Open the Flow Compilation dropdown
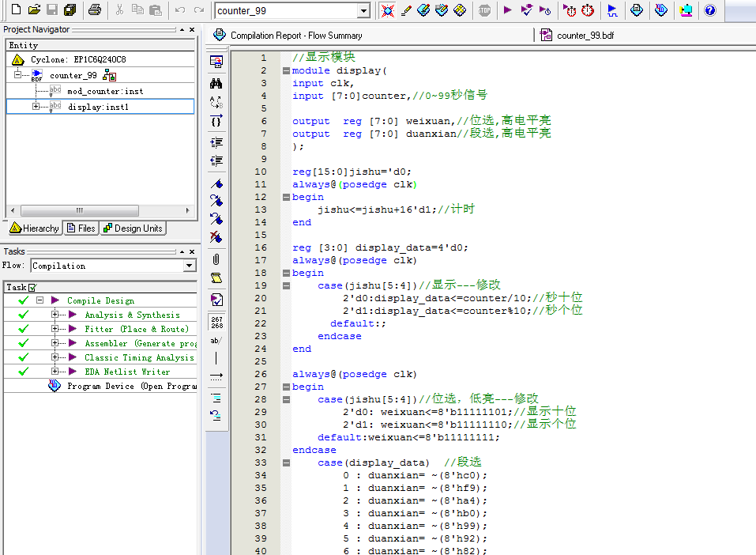756x555 pixels. click(x=189, y=266)
